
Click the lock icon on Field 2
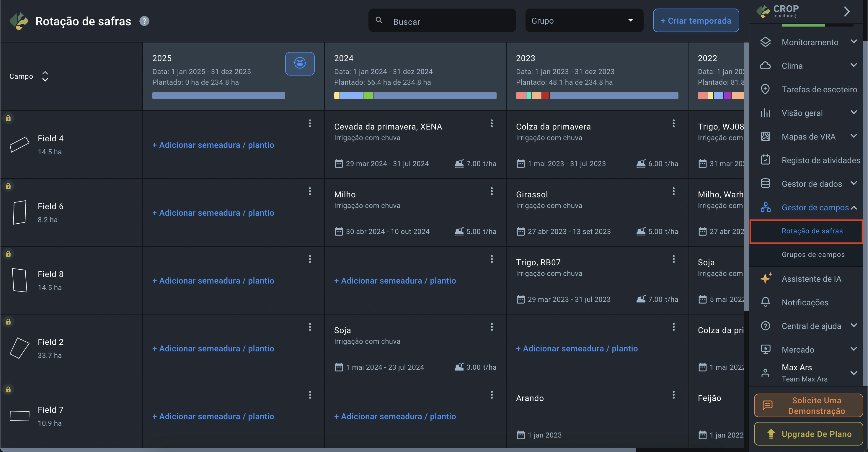8,322
